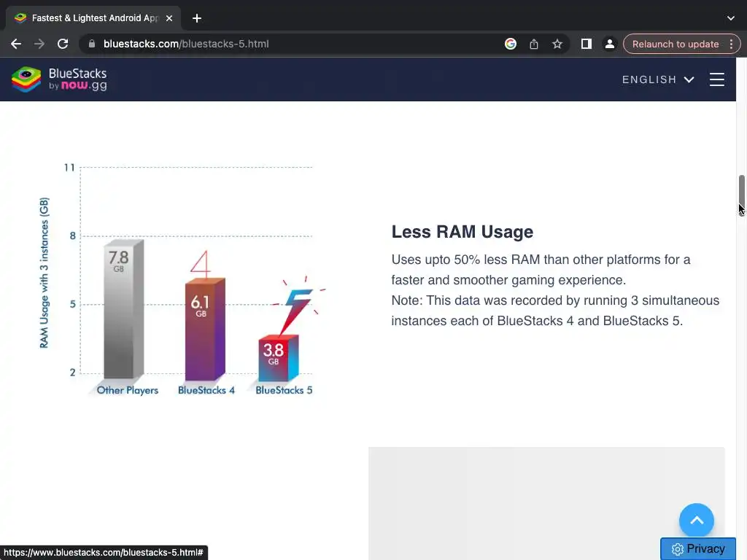Click the scroll-to-top arrow button

pyautogui.click(x=696, y=521)
